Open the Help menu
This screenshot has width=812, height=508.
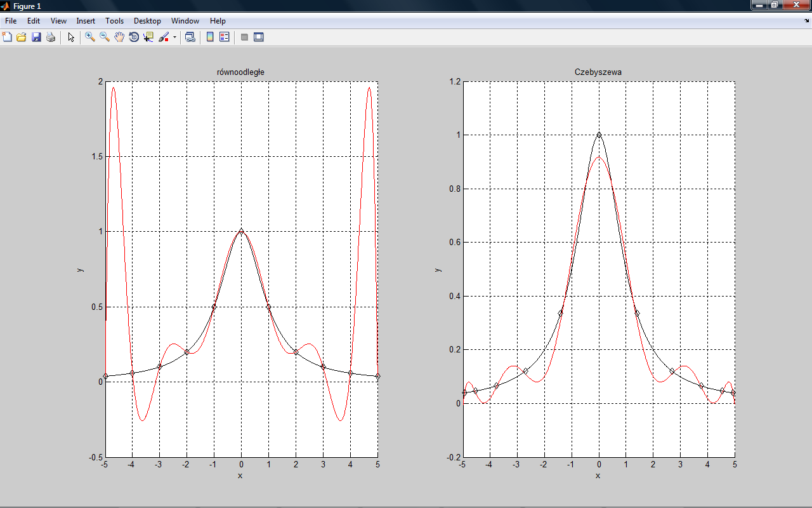[x=218, y=21]
